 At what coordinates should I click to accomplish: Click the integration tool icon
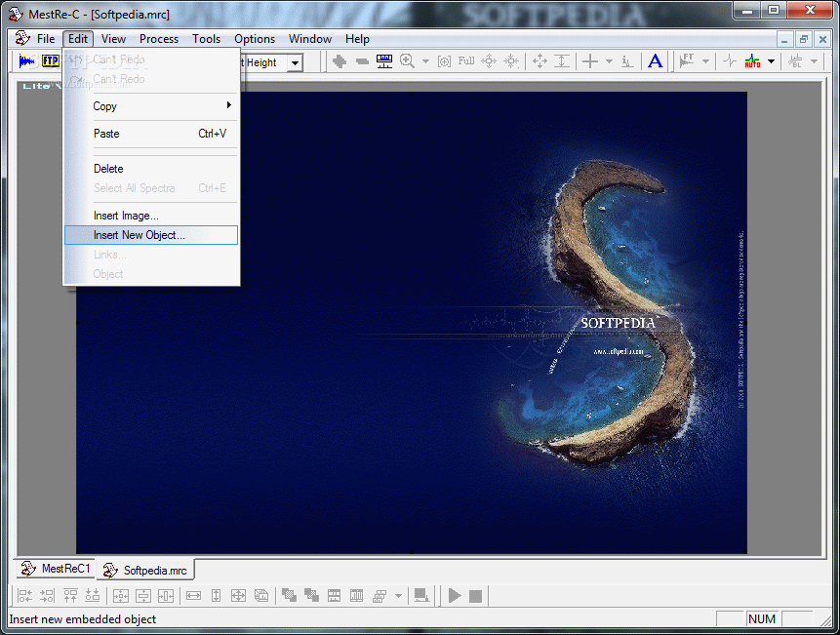[x=626, y=61]
